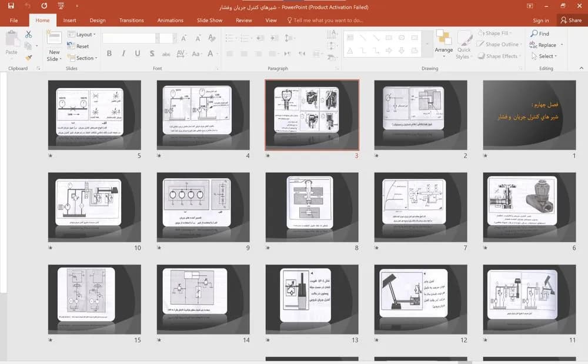Toggle Strikethrough formatting
Image resolution: width=588 pixels, height=364 pixels.
pos(166,54)
